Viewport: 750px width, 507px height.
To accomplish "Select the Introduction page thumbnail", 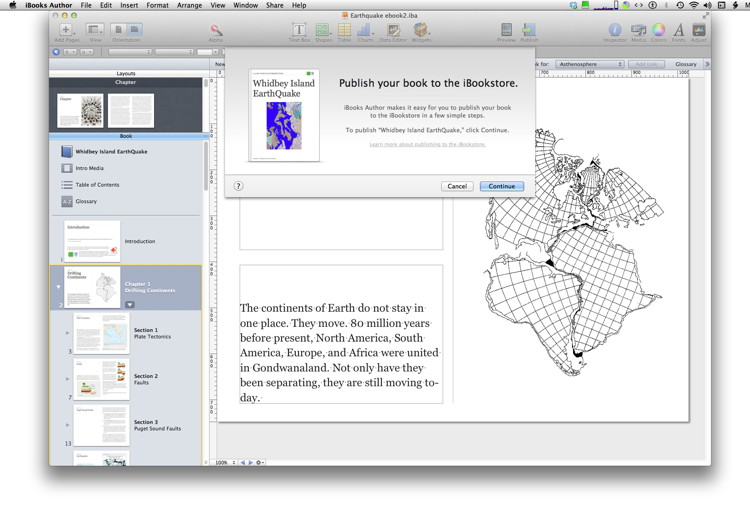I will coord(92,241).
